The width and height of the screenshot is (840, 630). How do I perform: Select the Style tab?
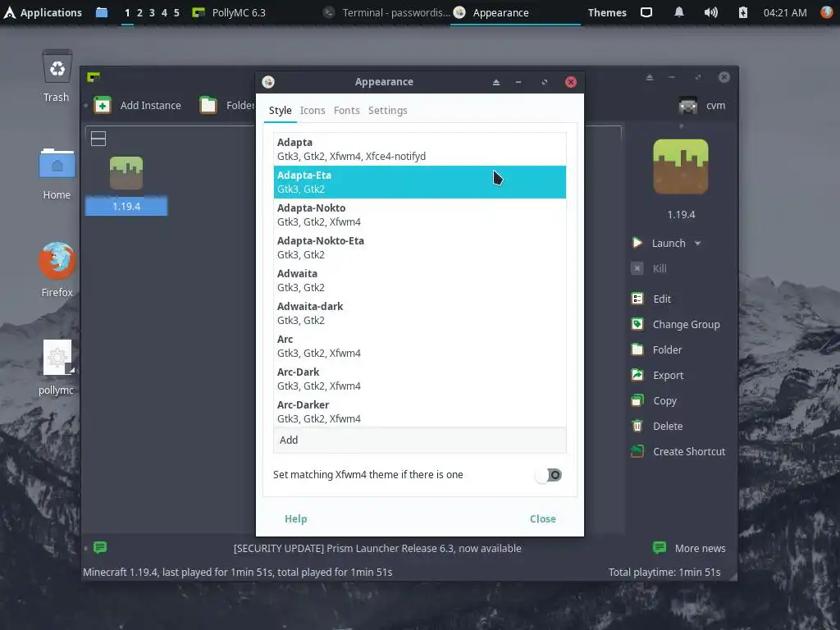coord(281,111)
